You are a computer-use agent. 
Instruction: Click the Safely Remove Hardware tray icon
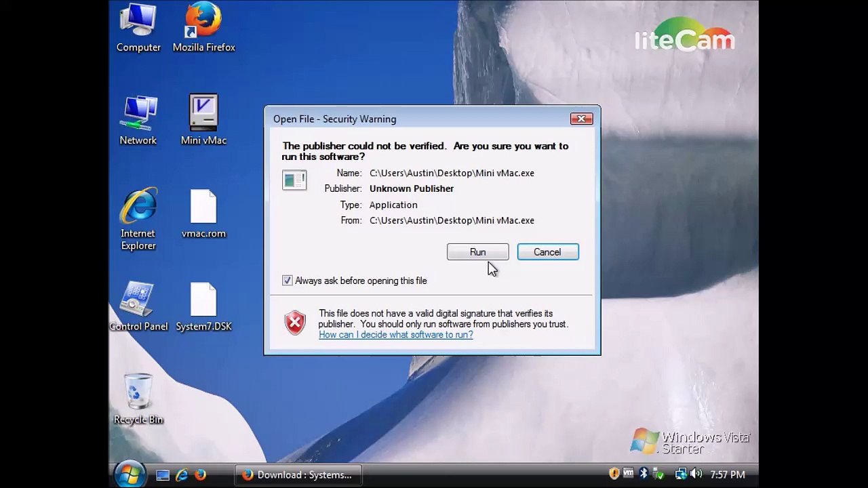[x=658, y=474]
